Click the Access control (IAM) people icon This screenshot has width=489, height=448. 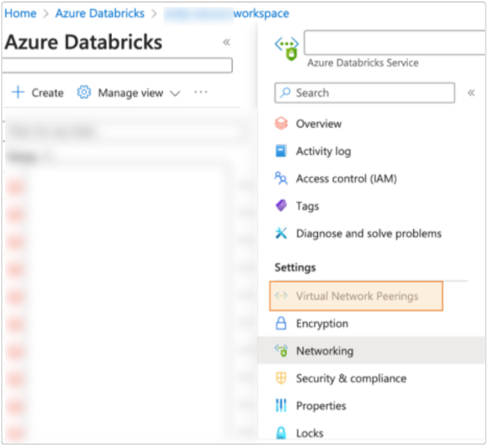(281, 179)
